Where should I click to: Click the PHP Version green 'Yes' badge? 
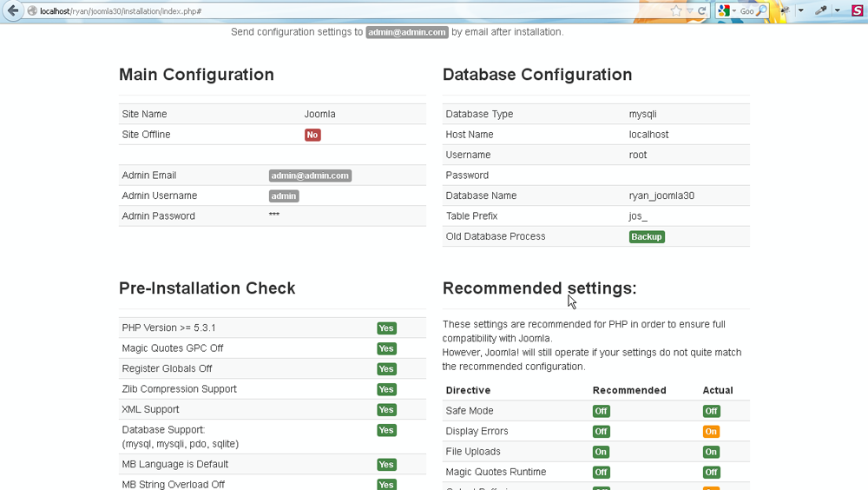[x=386, y=328]
